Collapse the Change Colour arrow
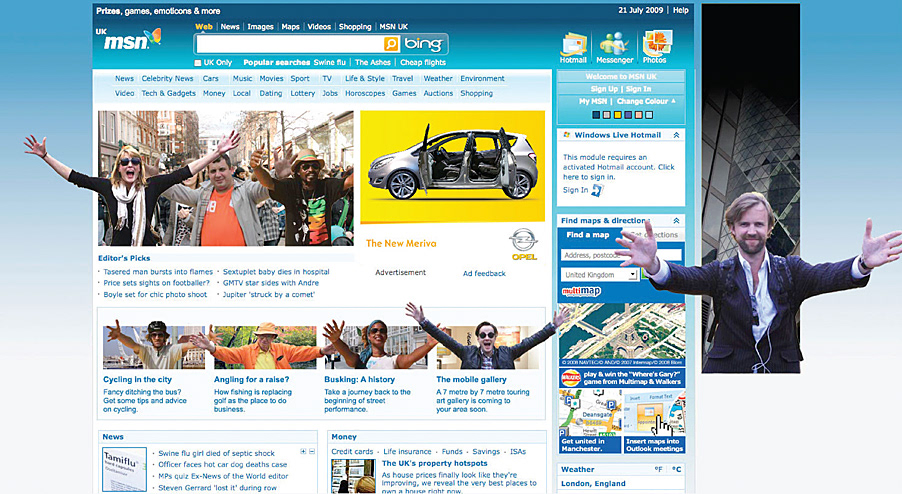Viewport: 902px width, 494px height. [x=674, y=101]
